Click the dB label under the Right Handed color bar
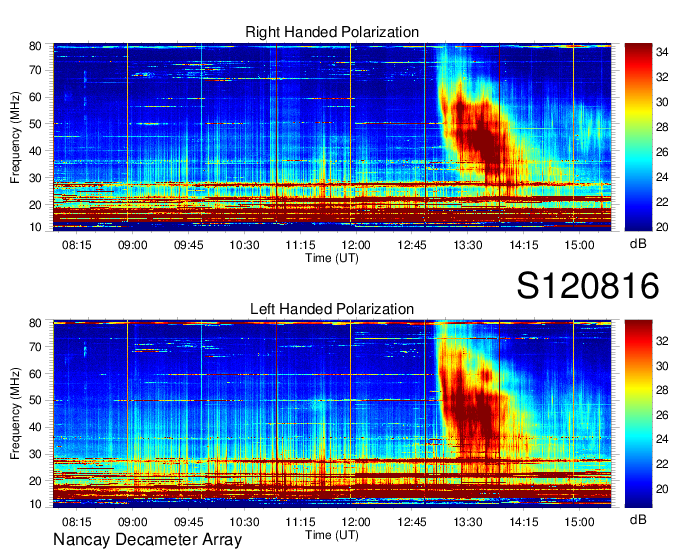The image size is (680, 552). point(638,244)
